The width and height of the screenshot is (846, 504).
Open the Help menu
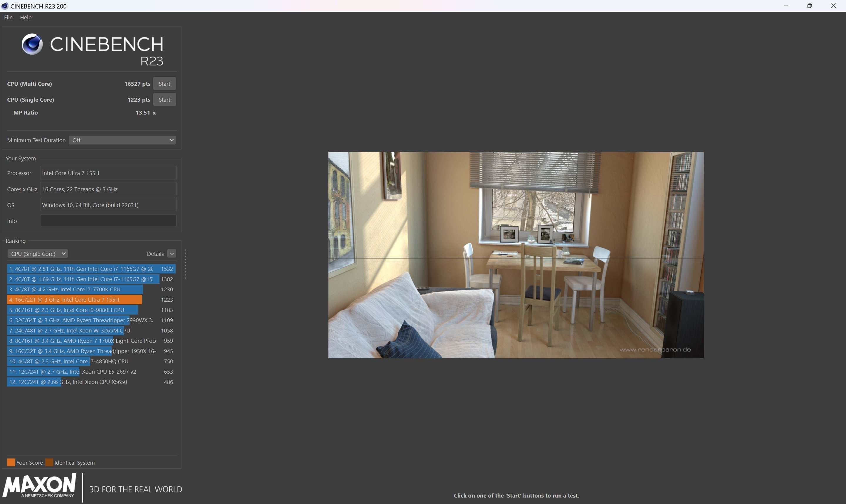click(x=26, y=17)
